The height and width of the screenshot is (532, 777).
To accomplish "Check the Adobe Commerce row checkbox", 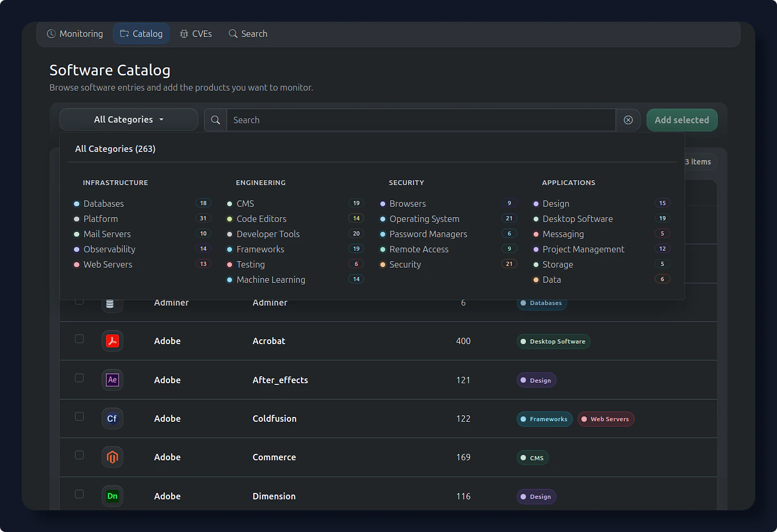I will point(79,455).
